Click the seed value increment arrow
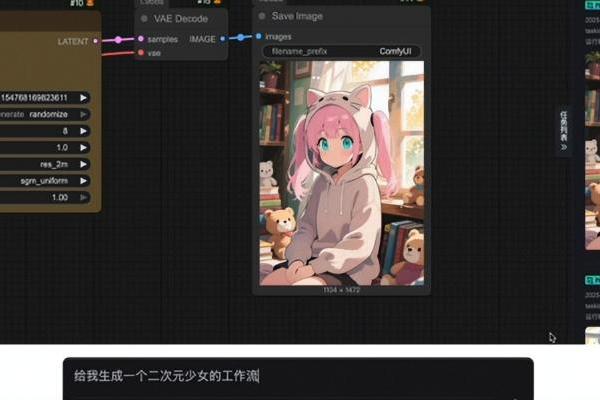600x400 pixels. pyautogui.click(x=83, y=98)
